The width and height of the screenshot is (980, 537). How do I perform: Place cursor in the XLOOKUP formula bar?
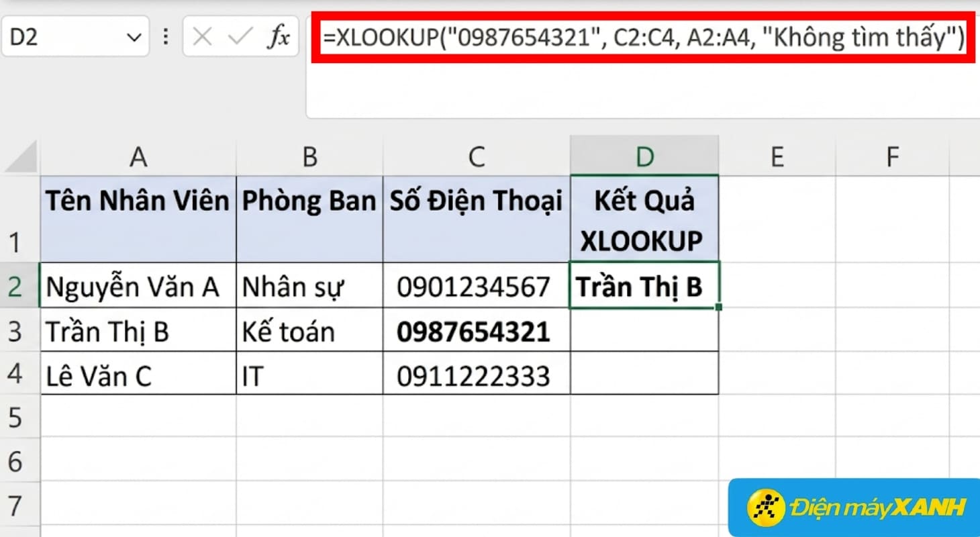coord(604,38)
